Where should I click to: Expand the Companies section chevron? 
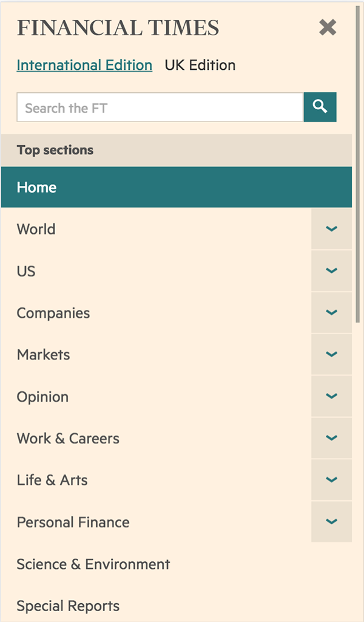coord(331,312)
